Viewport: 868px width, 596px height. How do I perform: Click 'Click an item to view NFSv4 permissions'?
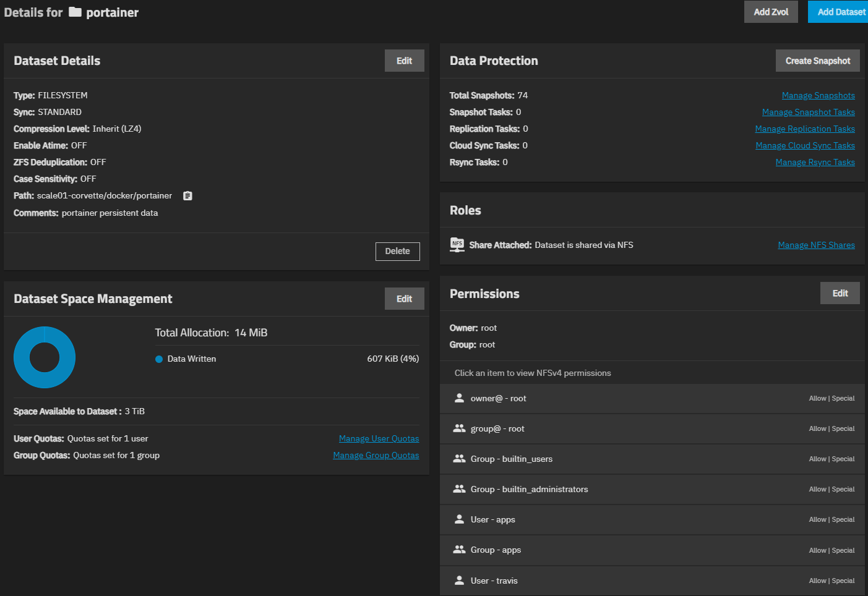tap(533, 373)
